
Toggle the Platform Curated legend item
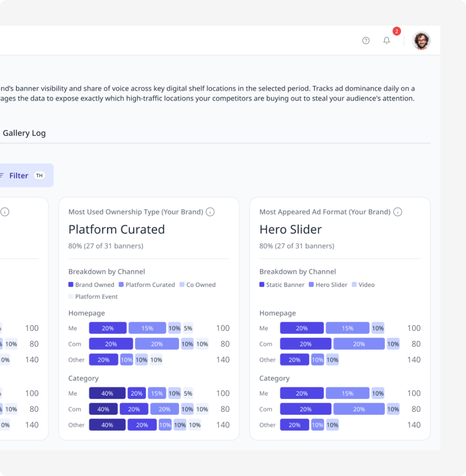click(x=146, y=285)
